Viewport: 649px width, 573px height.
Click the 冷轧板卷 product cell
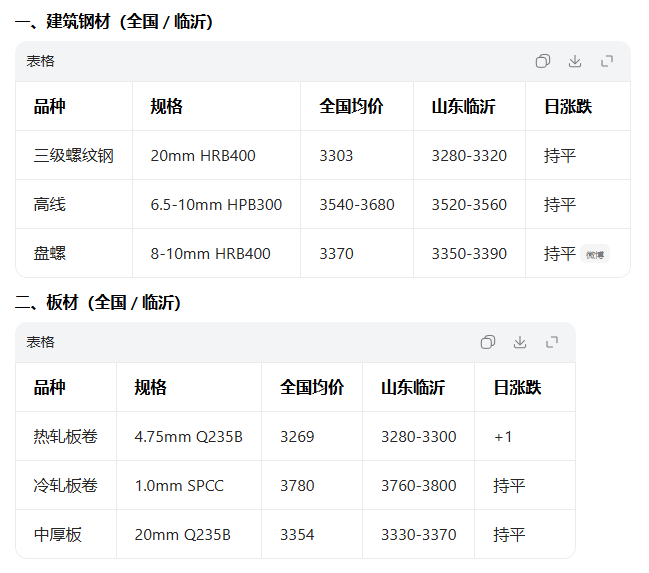pyautogui.click(x=66, y=486)
